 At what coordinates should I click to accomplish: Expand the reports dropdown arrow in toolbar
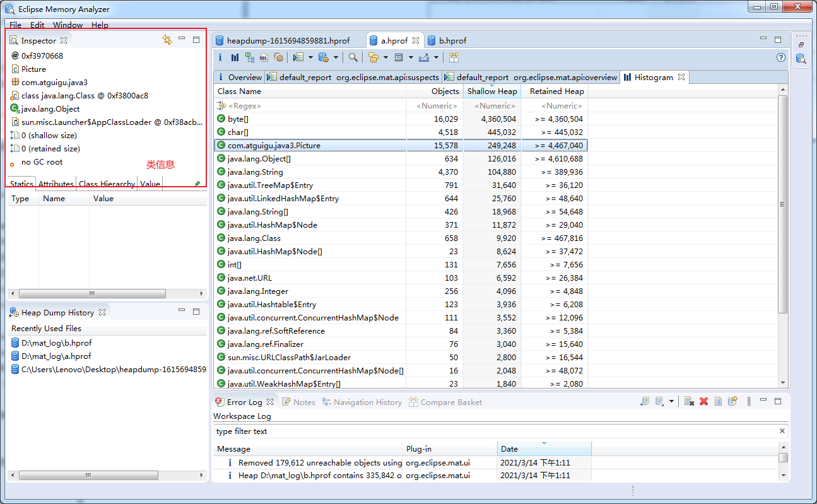[x=310, y=57]
